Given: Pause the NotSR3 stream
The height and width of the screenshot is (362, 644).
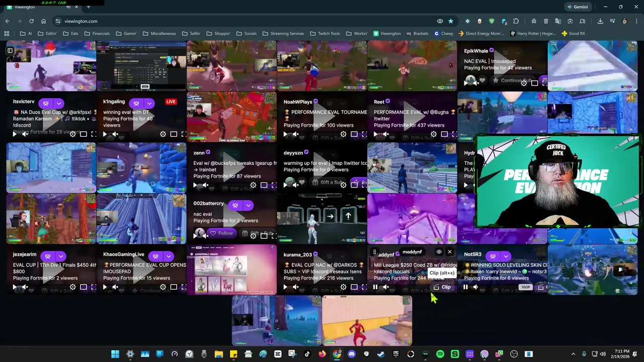Looking at the screenshot, I should coord(465,287).
